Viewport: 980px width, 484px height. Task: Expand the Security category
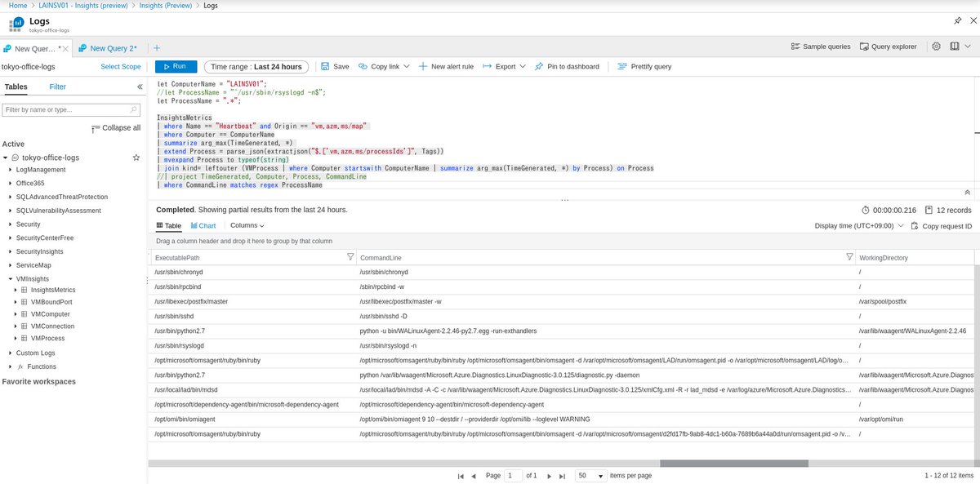coord(10,224)
